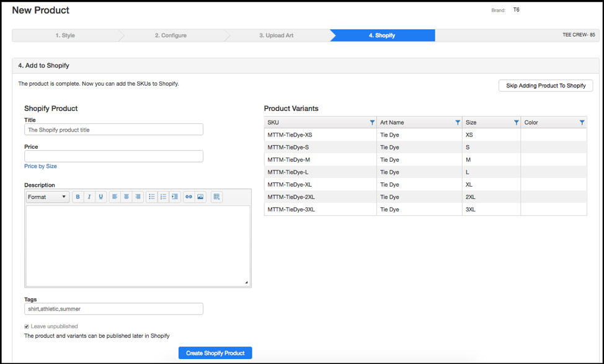Filter the Size column
This screenshot has height=364, width=604.
(516, 123)
